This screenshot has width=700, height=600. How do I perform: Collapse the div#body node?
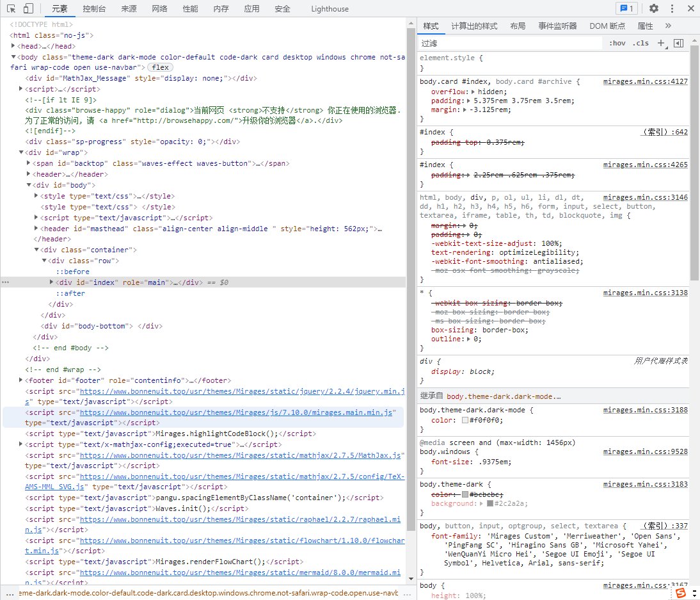pos(28,184)
